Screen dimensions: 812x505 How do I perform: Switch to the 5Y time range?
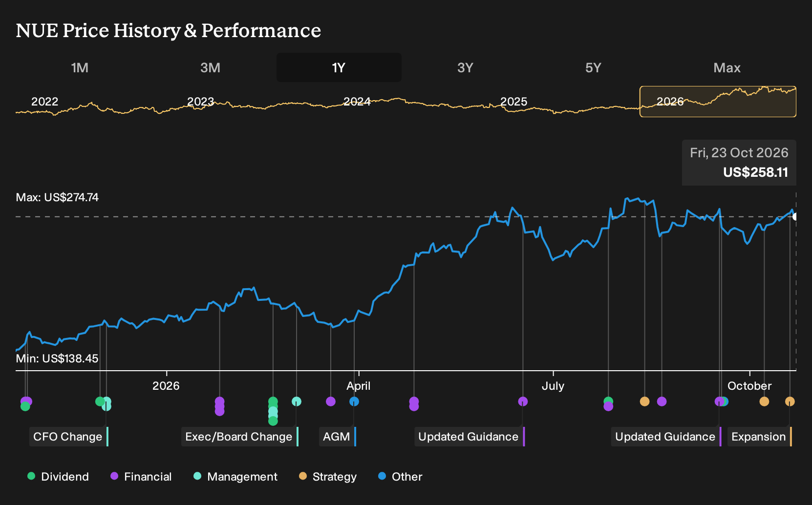coord(593,67)
